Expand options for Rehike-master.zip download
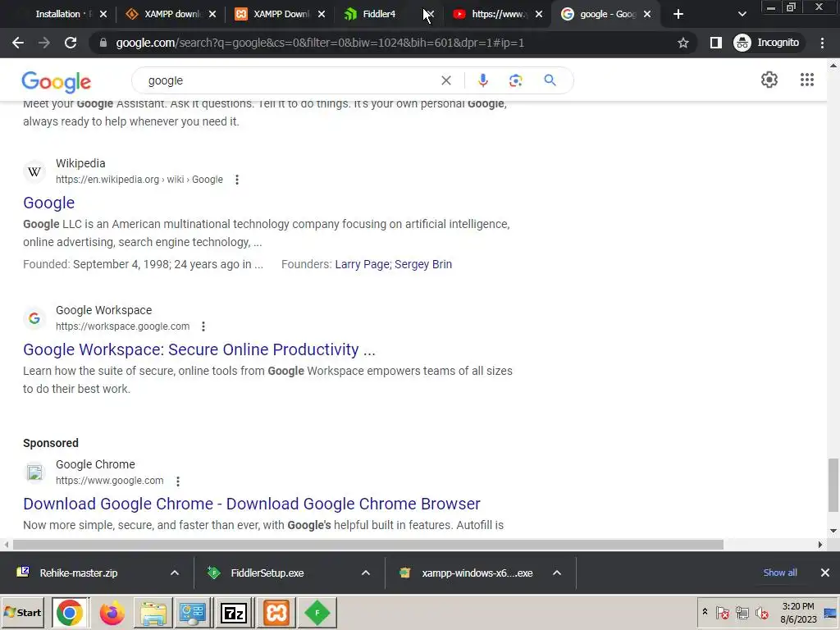This screenshot has width=840, height=630. pyautogui.click(x=175, y=573)
